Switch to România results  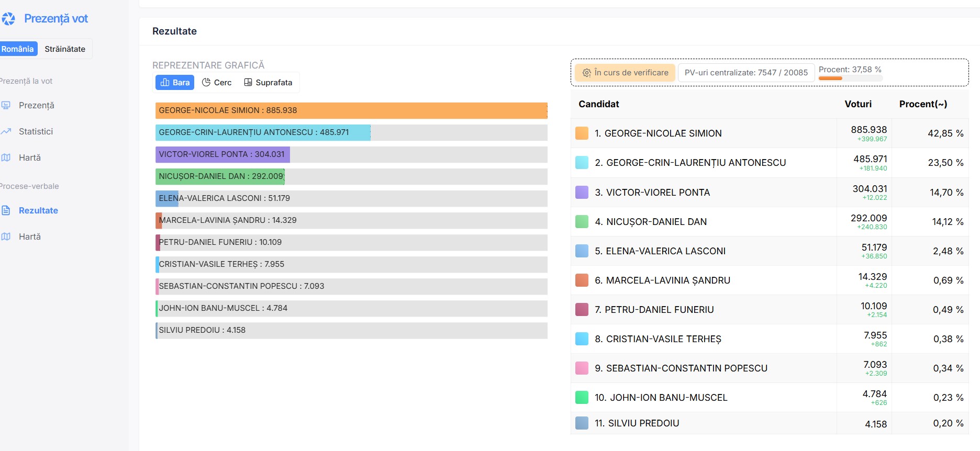[18, 49]
